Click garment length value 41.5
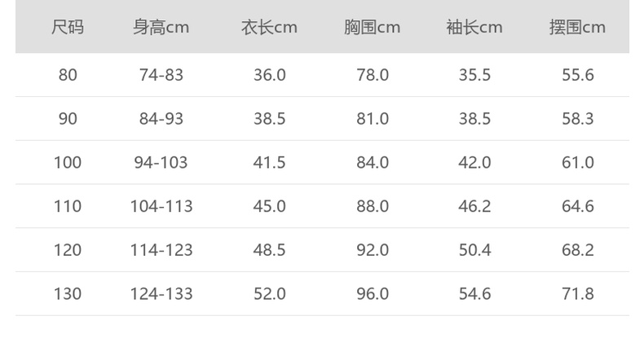This screenshot has height=351, width=644. click(269, 163)
